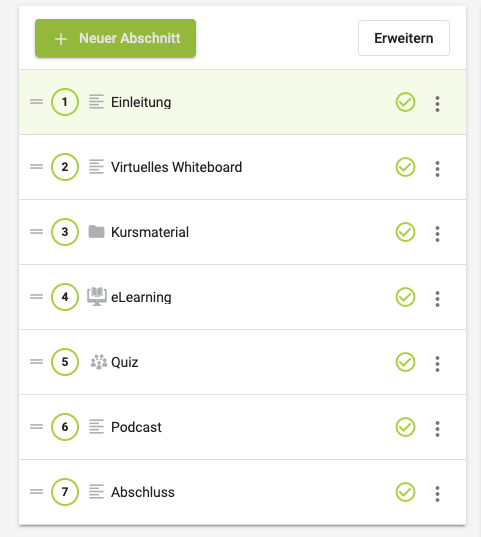Toggle the green checkmark for Podcast
Image resolution: width=481 pixels, height=537 pixels.
point(405,427)
